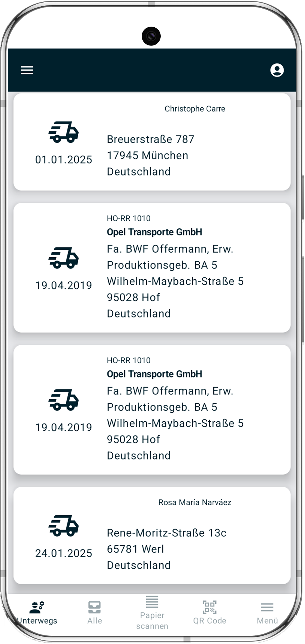305x644 pixels.
Task: Open the Rosa María Narváez delivery card
Action: point(195,502)
